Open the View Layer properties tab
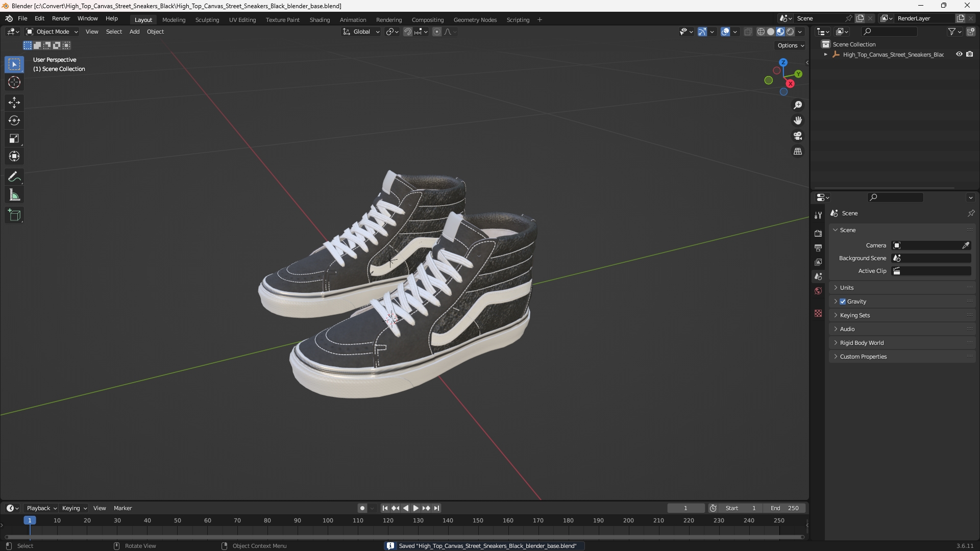The height and width of the screenshot is (551, 980). point(818,262)
